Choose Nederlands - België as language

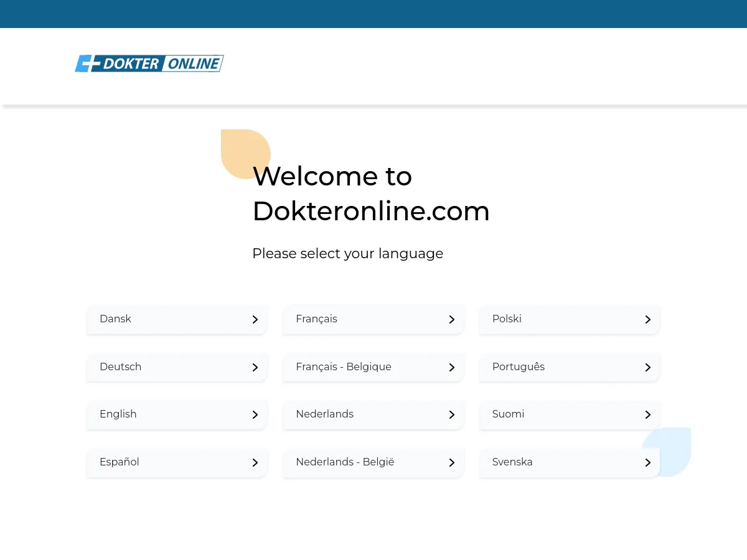click(373, 462)
